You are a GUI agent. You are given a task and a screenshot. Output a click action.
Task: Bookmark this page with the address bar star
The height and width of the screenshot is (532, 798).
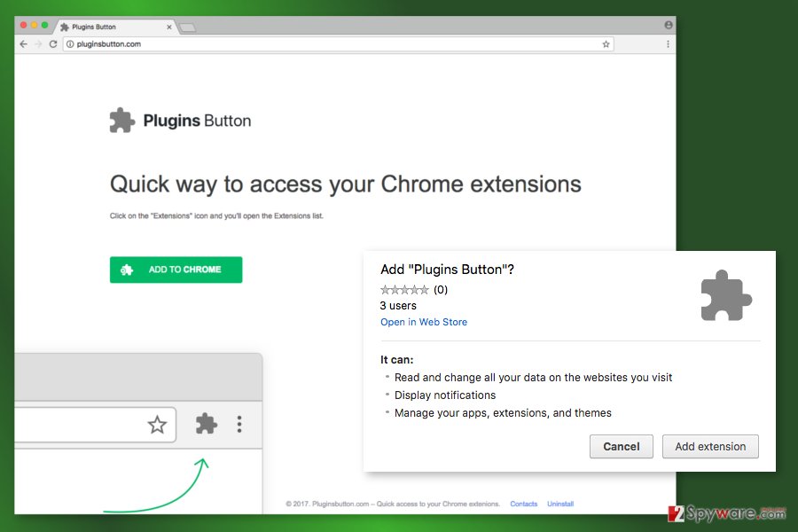click(606, 44)
